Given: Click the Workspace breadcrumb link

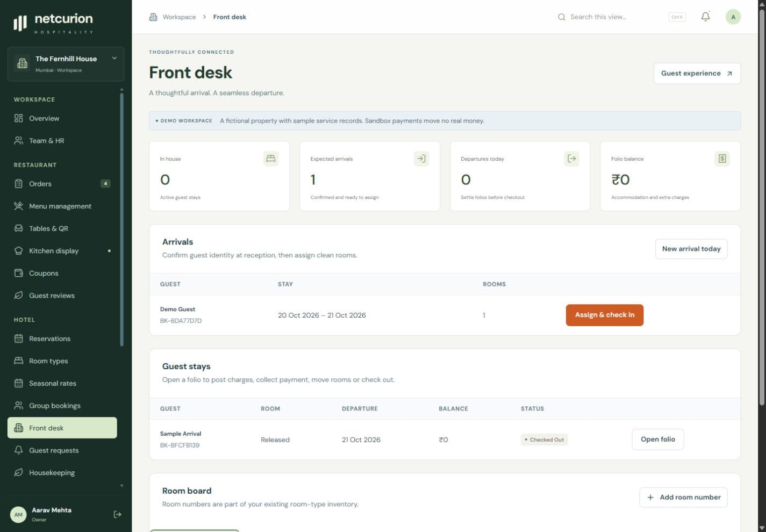Looking at the screenshot, I should point(179,17).
